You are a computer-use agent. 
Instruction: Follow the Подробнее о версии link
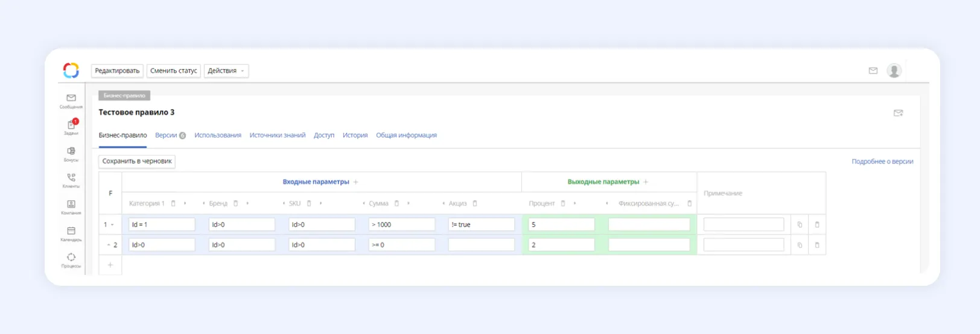coord(882,162)
